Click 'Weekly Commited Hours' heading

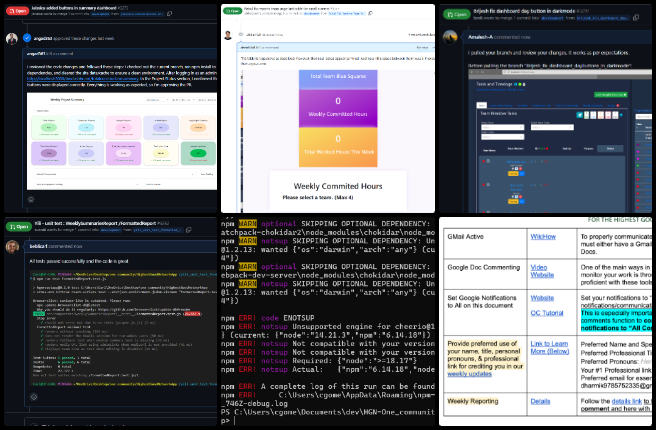(x=338, y=187)
